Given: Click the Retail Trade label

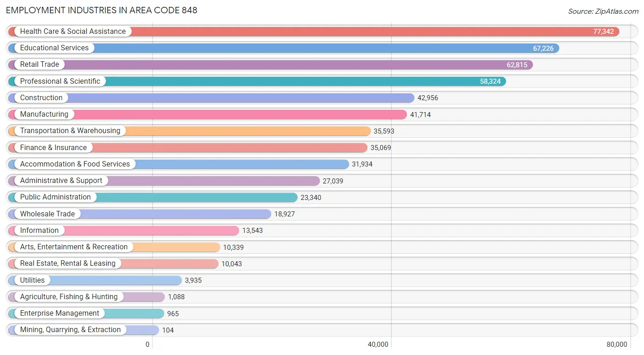Looking at the screenshot, I should click(x=39, y=65).
